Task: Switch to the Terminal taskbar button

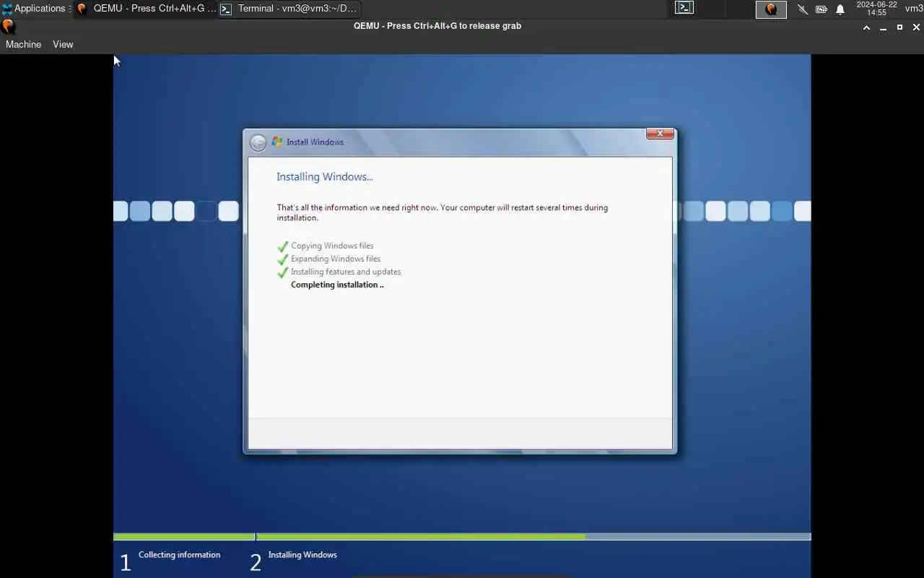Action: point(289,9)
